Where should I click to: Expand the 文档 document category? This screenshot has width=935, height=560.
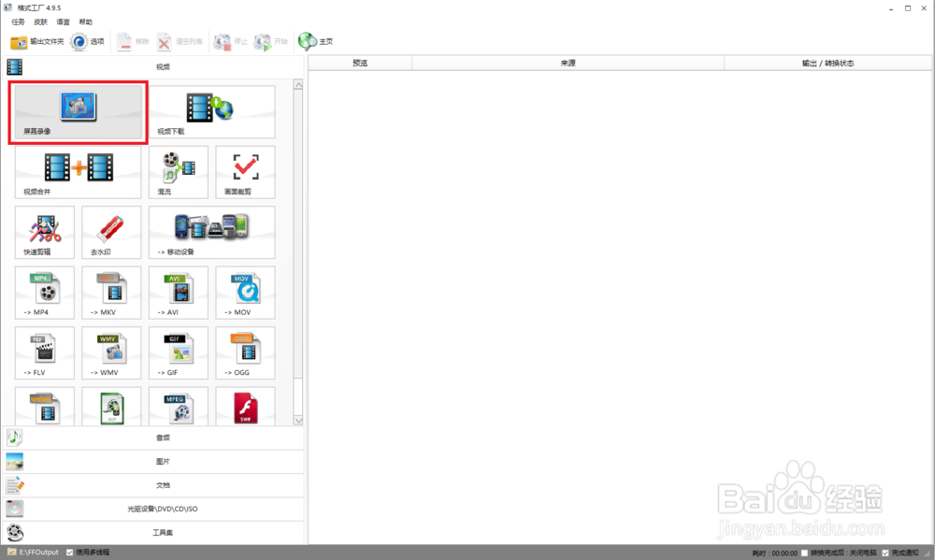coord(154,485)
